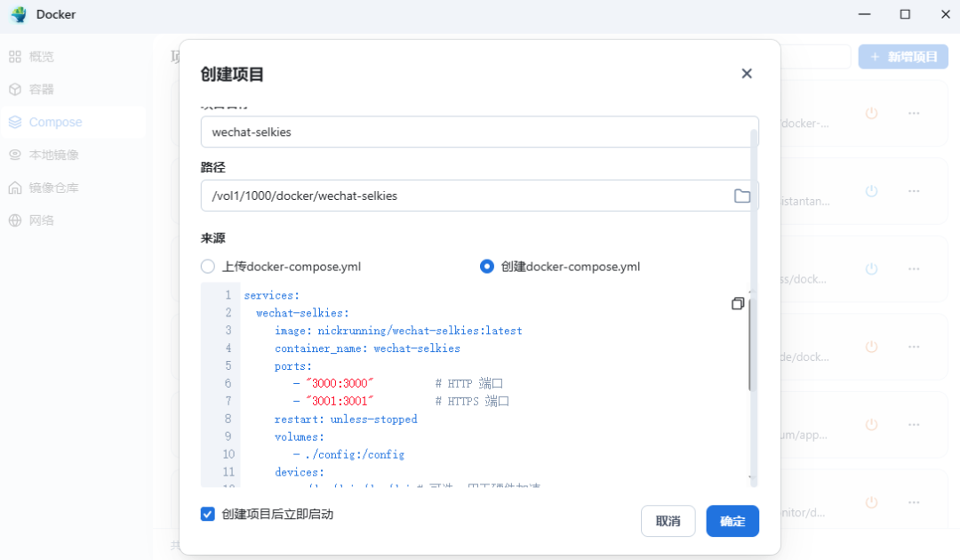Image resolution: width=960 pixels, height=560 pixels.
Task: Click the 概览 grid icon
Action: click(15, 56)
